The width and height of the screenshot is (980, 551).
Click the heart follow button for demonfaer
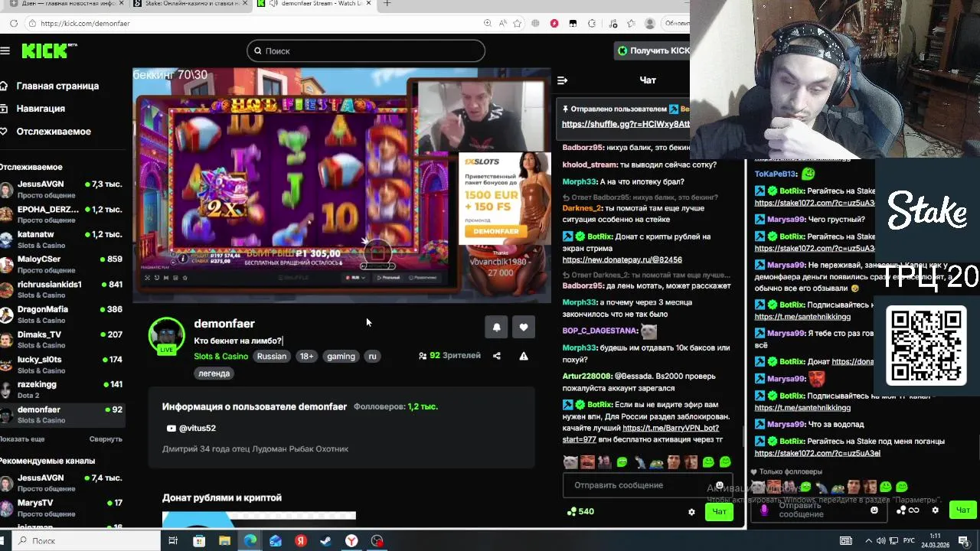(524, 328)
